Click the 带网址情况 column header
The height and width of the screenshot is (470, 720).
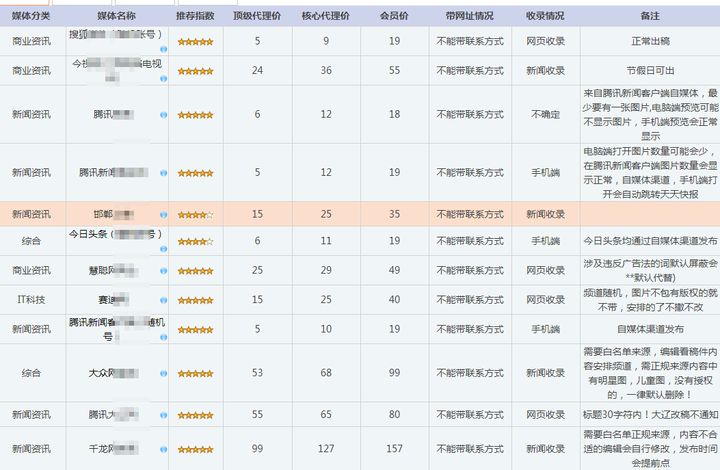470,16
